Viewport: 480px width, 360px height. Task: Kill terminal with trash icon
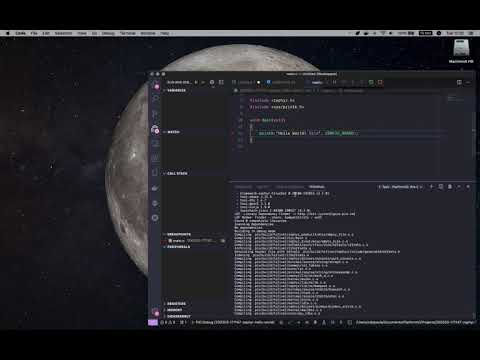(450, 187)
